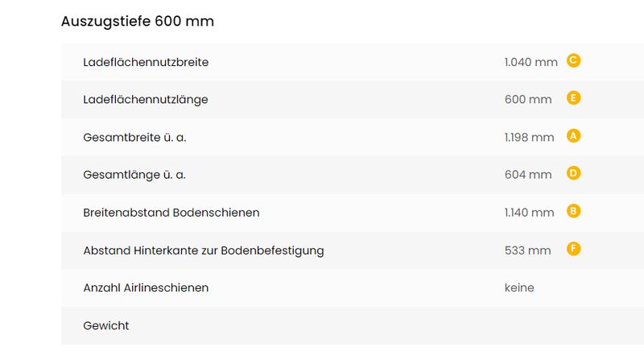Viewport: 644px width, 364px height.
Task: Click Abstand Hinterkante zur Bodenbefestigung label
Action: (x=204, y=250)
